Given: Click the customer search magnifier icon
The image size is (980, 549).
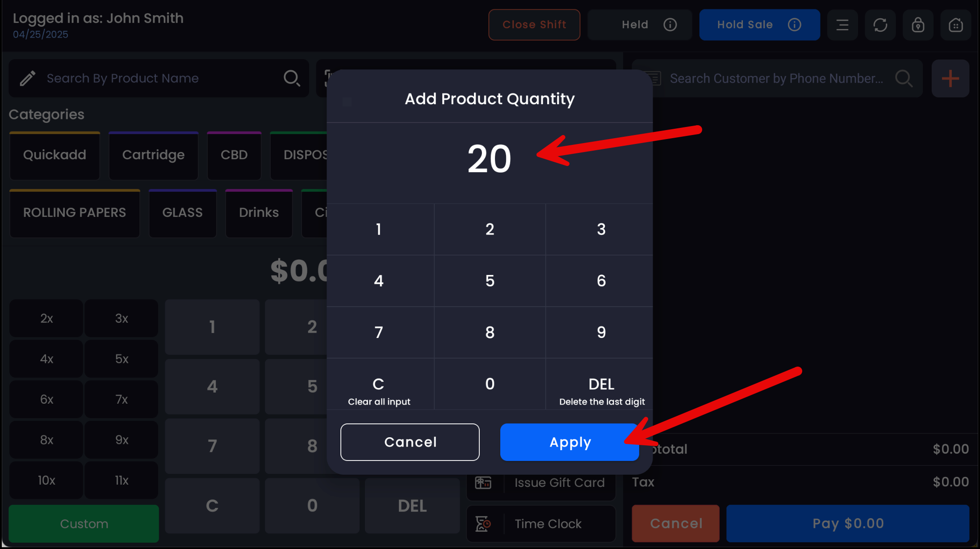Looking at the screenshot, I should tap(904, 79).
